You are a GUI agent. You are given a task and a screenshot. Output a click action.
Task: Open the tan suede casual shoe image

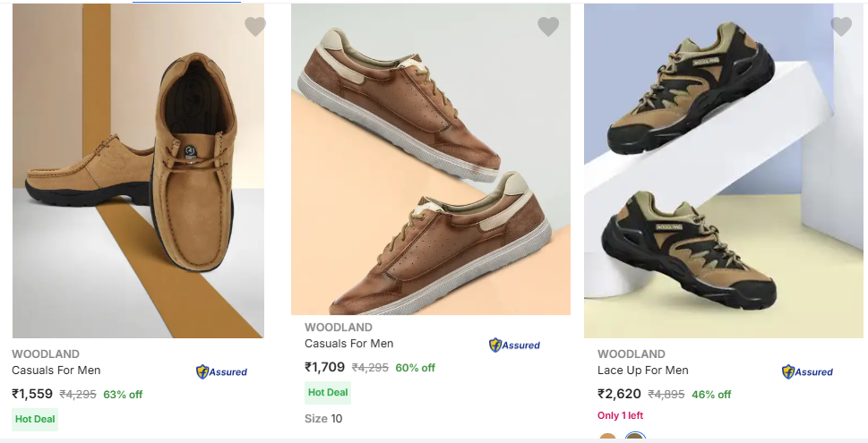138,170
